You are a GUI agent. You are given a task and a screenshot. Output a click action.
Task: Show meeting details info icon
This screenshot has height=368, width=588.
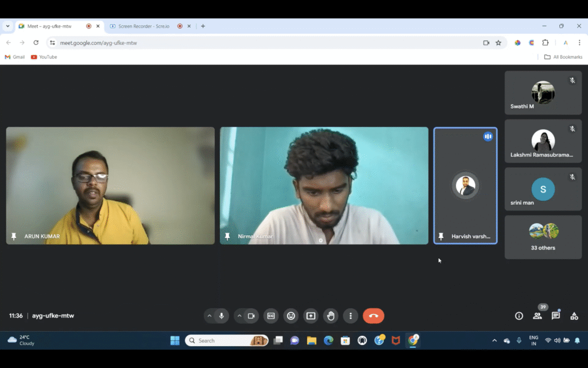[x=519, y=316]
